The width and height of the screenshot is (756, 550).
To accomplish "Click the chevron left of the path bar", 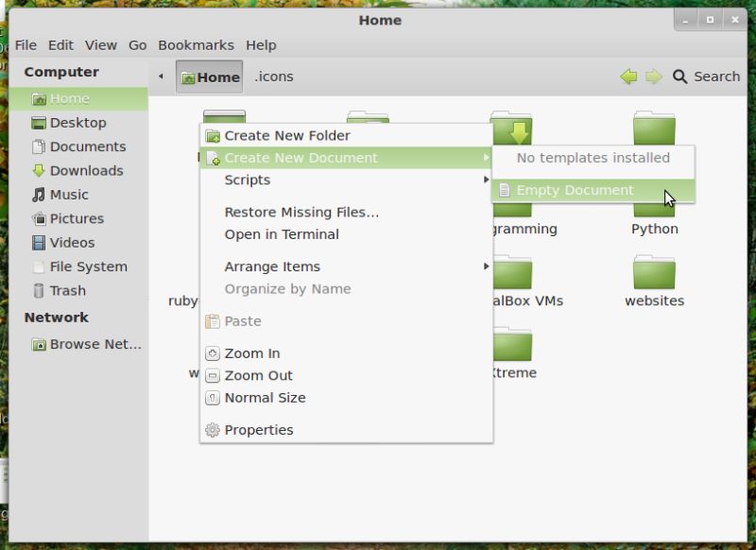I will [162, 77].
